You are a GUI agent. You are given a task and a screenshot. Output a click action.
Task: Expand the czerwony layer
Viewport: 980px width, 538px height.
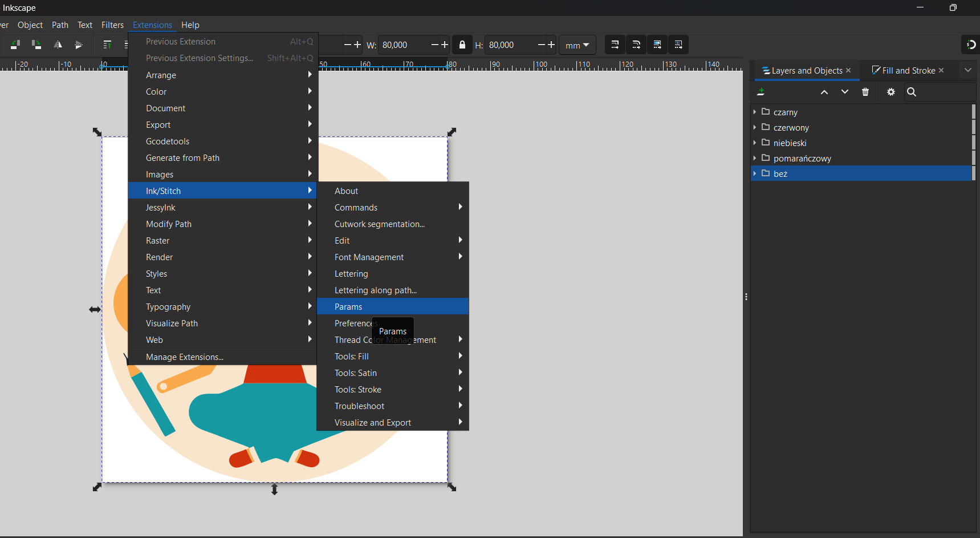click(x=755, y=127)
